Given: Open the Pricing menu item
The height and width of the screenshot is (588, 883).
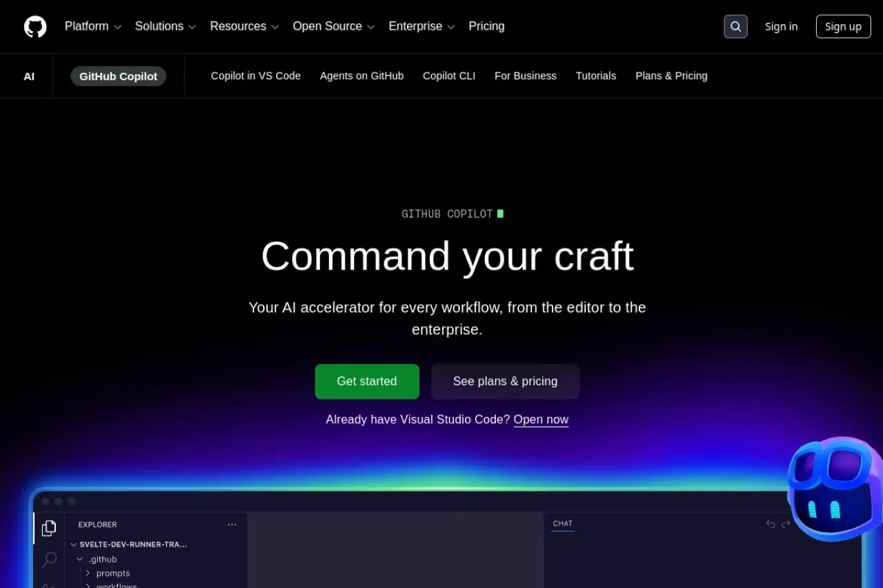Looking at the screenshot, I should pyautogui.click(x=486, y=26).
